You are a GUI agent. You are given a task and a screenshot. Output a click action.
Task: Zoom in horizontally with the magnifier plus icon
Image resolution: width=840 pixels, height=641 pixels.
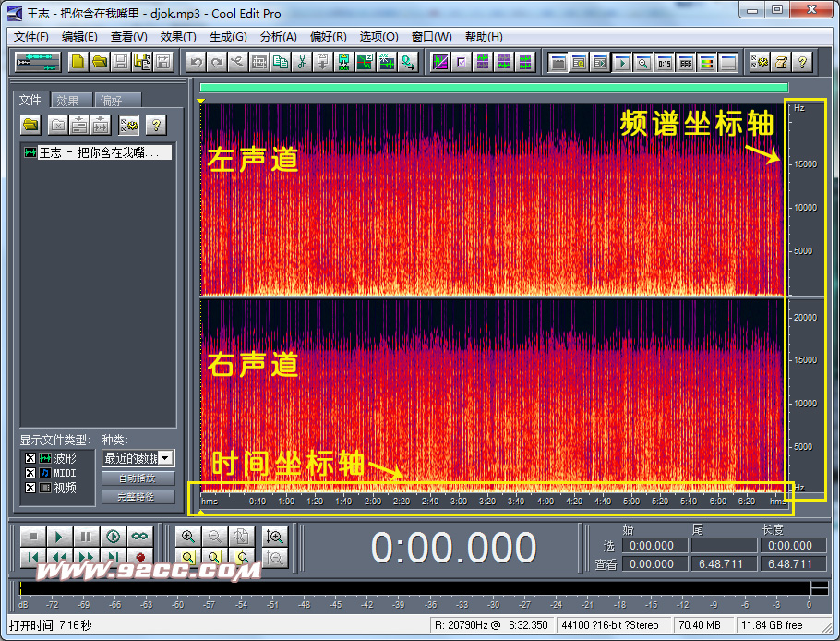[x=188, y=537]
